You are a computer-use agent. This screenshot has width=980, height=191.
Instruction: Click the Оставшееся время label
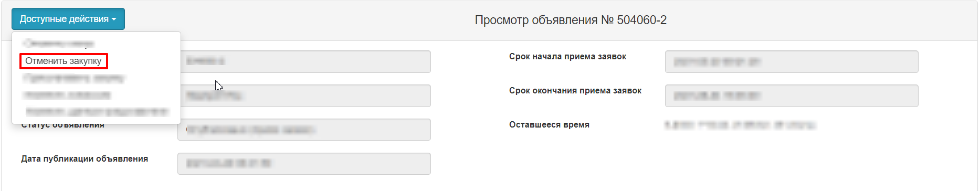549,124
